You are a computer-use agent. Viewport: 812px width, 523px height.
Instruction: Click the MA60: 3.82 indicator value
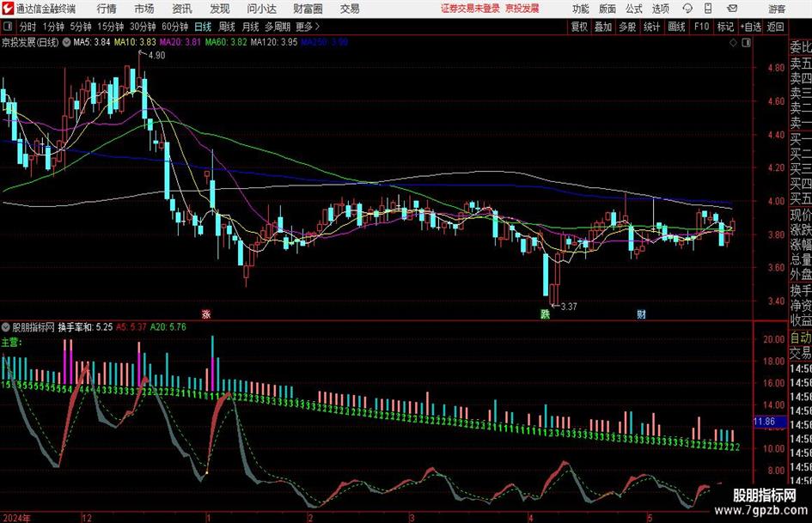[226, 42]
